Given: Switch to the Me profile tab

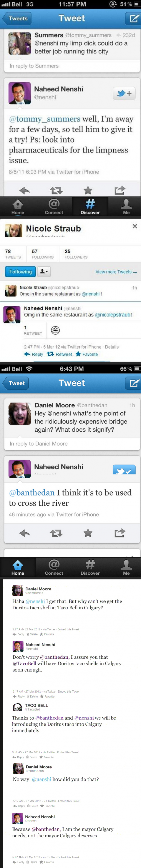Looking at the screenshot, I should 126,206.
